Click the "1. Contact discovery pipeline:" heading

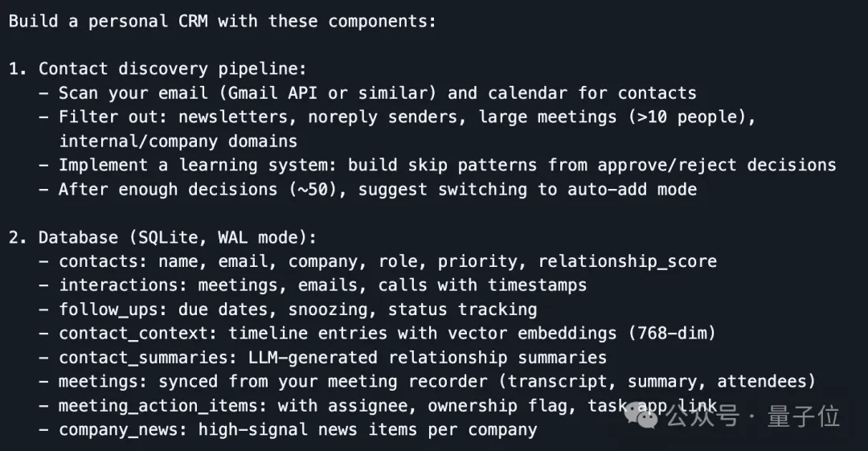pyautogui.click(x=158, y=69)
